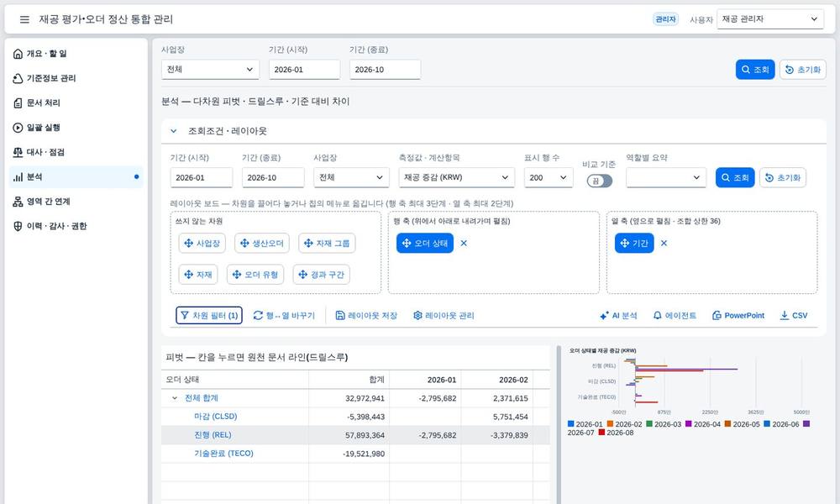Image resolution: width=840 pixels, height=504 pixels.
Task: Open the 마감 (CLSD) row link
Action: [x=215, y=417]
